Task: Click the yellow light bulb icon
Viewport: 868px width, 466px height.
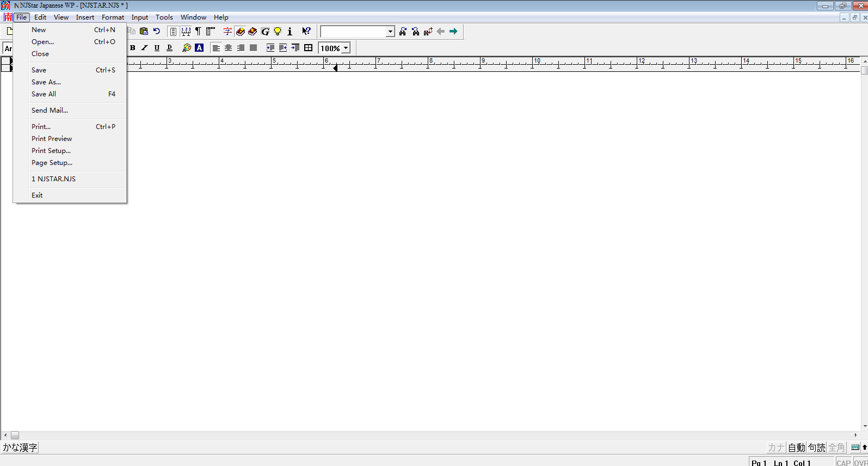Action: pos(278,32)
